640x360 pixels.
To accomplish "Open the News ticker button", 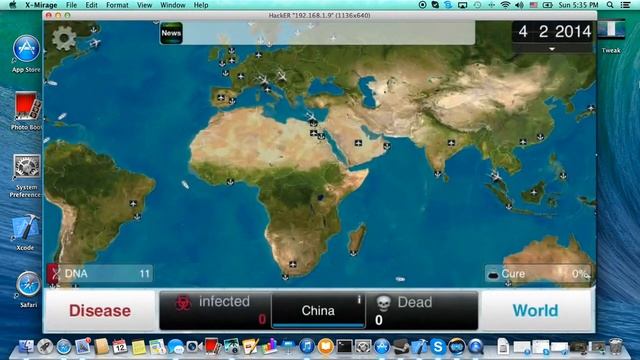I will (x=171, y=33).
